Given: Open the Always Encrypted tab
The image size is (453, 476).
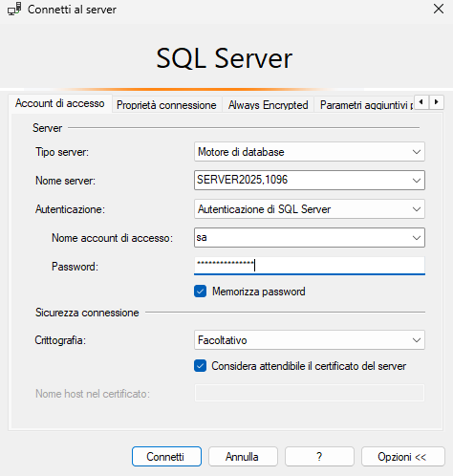Looking at the screenshot, I should [268, 105].
